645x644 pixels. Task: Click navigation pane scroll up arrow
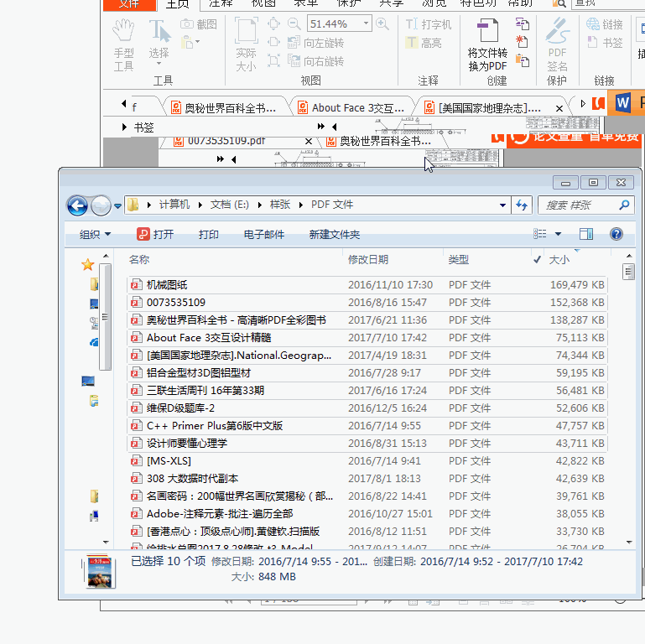tap(106, 257)
